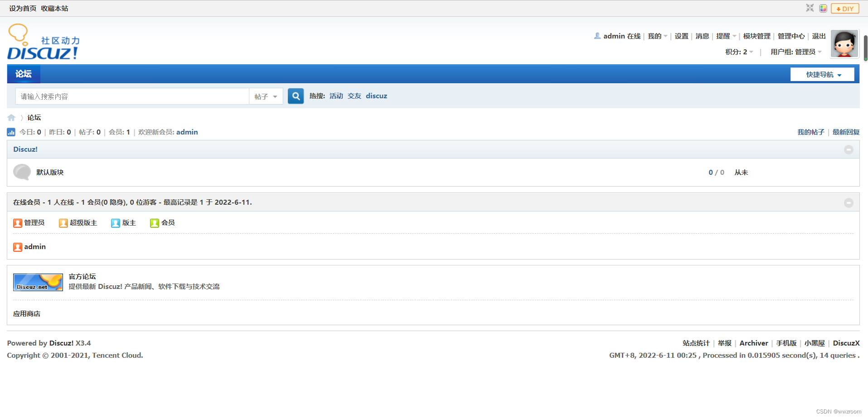Collapse the Discuz! forum category
Image resolution: width=868 pixels, height=418 pixels.
849,149
